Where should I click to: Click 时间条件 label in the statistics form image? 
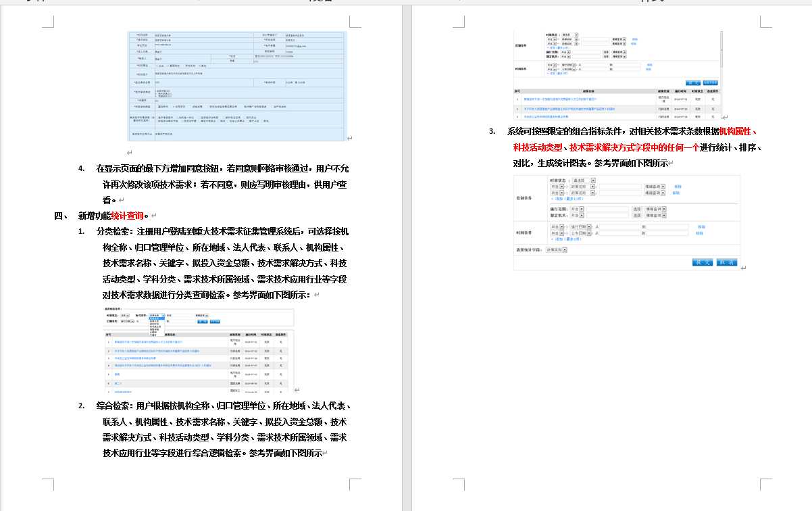pyautogui.click(x=525, y=233)
